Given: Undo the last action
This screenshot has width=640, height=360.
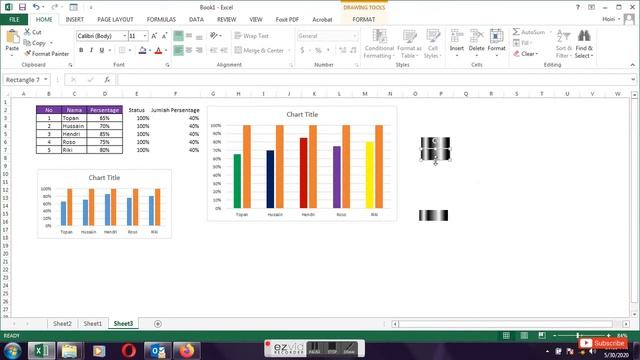Looking at the screenshot, I should (36, 7).
